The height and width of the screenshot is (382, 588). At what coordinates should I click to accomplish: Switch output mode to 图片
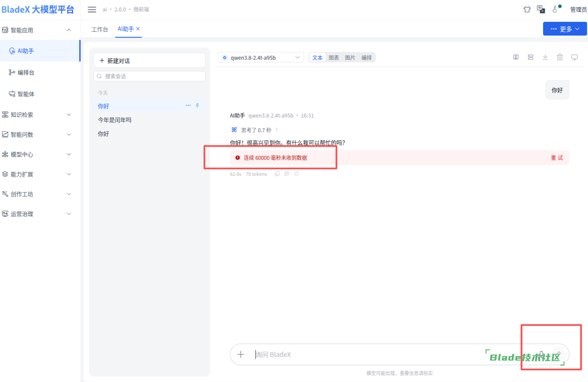(350, 58)
